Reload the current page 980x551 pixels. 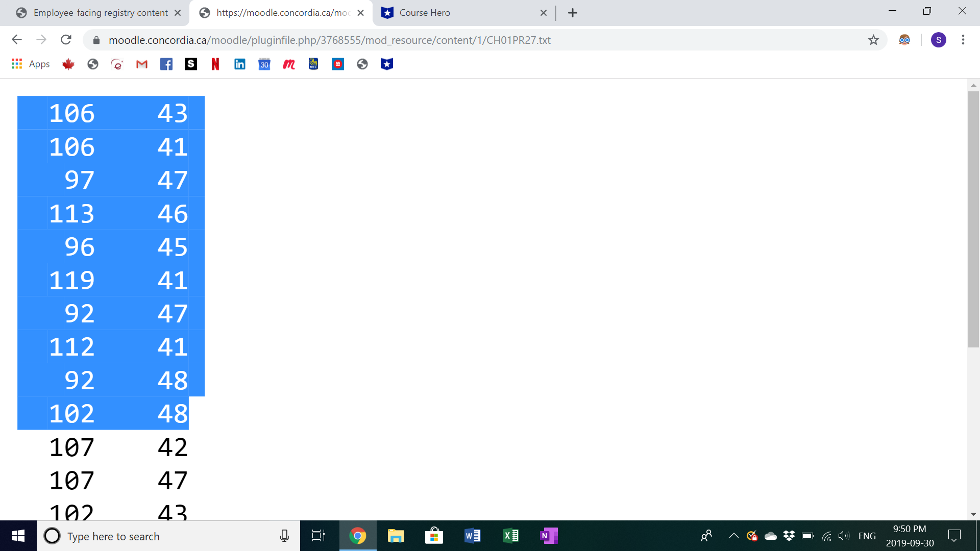(66, 39)
